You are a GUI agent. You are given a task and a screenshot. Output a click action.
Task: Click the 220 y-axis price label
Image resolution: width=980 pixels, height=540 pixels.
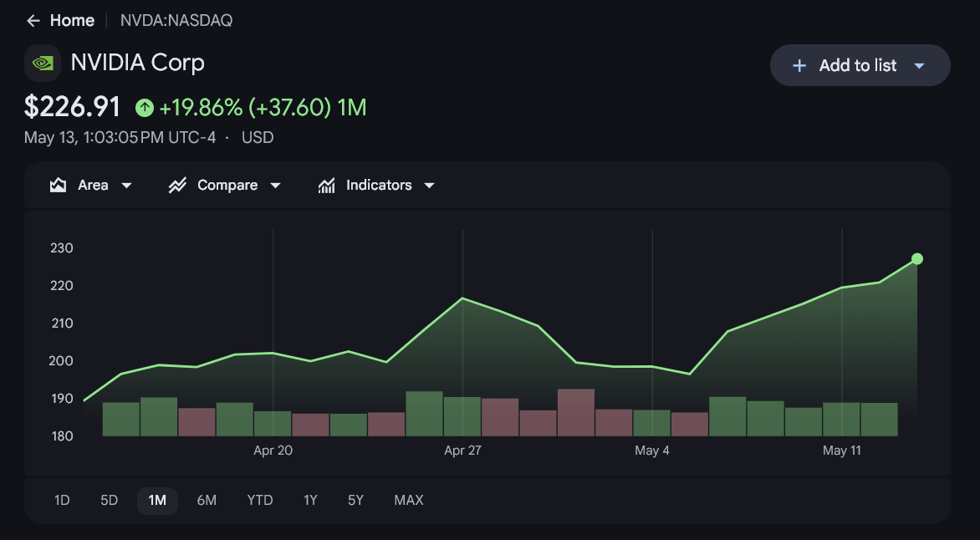coord(62,286)
